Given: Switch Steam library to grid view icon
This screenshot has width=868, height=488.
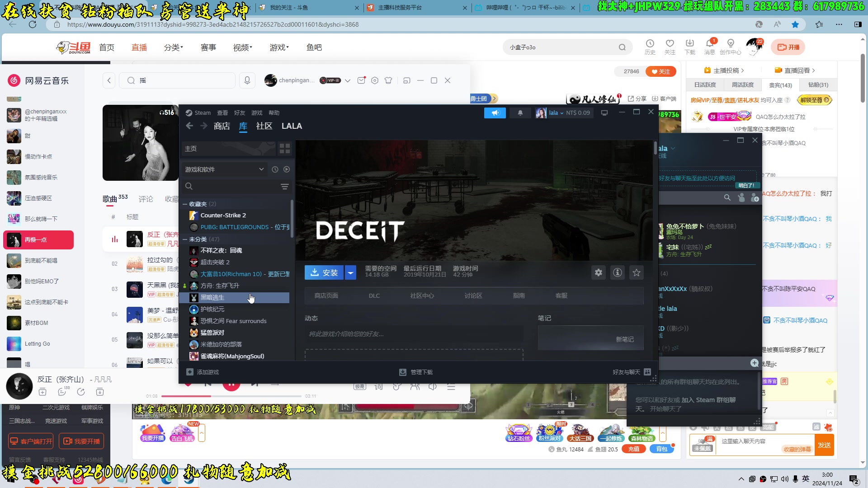Looking at the screenshot, I should [285, 149].
